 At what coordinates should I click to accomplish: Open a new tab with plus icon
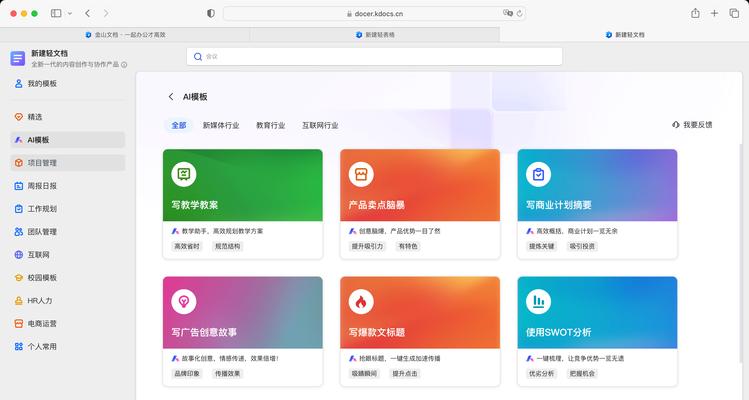click(714, 13)
